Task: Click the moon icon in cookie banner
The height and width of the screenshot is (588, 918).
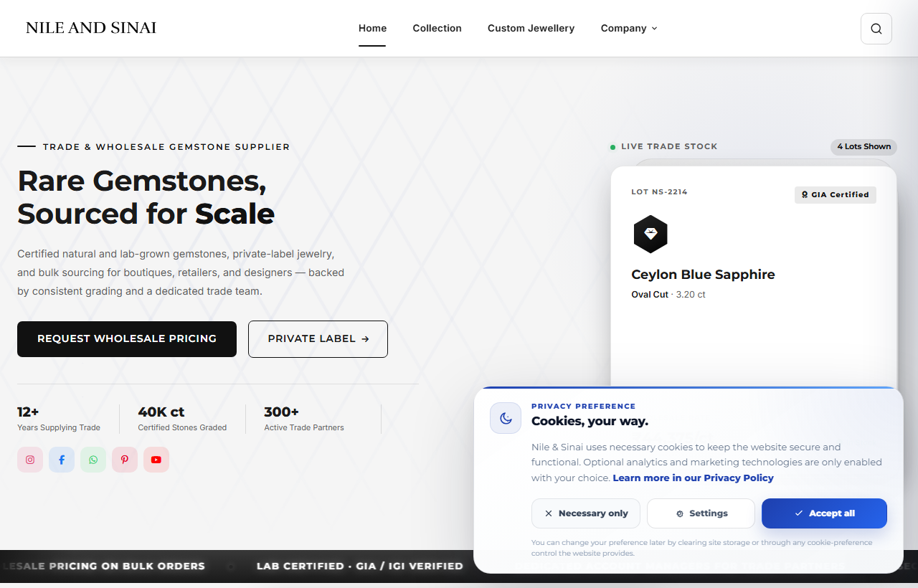Action: [506, 418]
